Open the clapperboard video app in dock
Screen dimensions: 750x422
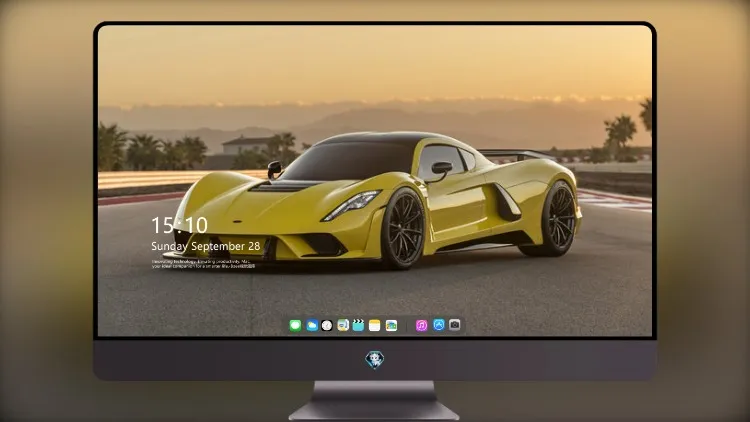(x=358, y=326)
